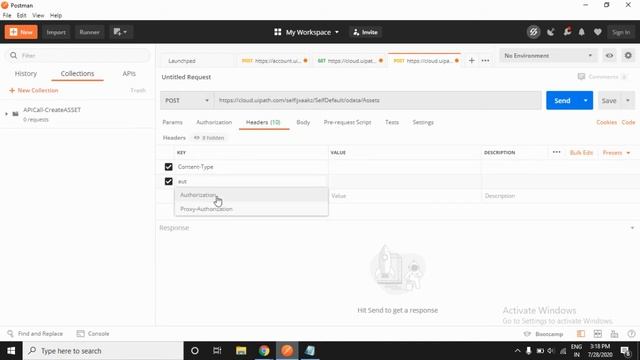The width and height of the screenshot is (640, 360).
Task: Open the Body tab
Action: click(x=303, y=122)
